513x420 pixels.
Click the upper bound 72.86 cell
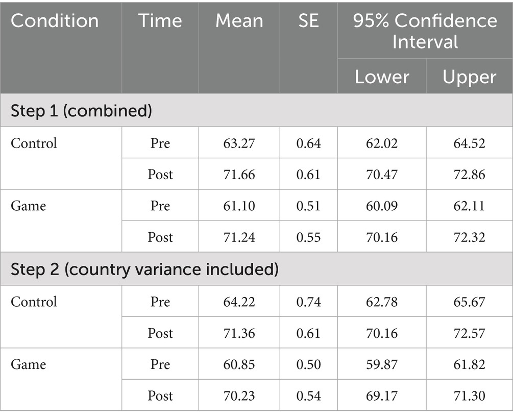click(469, 174)
